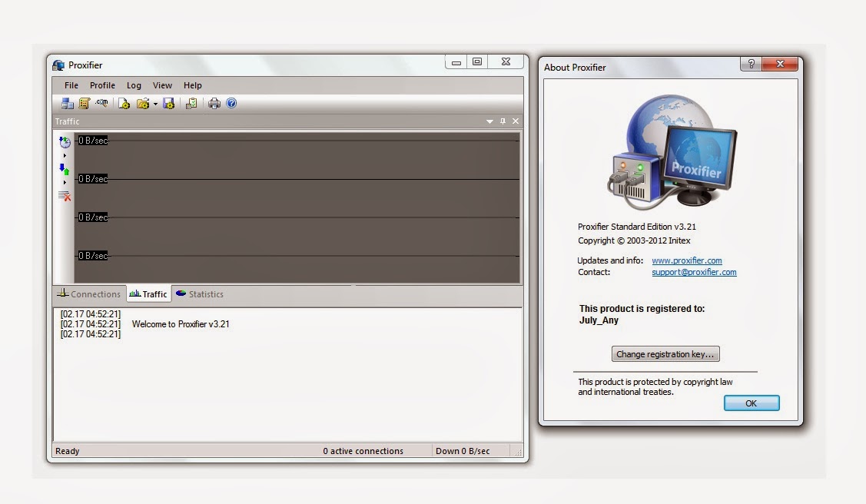Click 'Down 0 B/sec' status entry
This screenshot has height=504, width=866.
[x=463, y=451]
